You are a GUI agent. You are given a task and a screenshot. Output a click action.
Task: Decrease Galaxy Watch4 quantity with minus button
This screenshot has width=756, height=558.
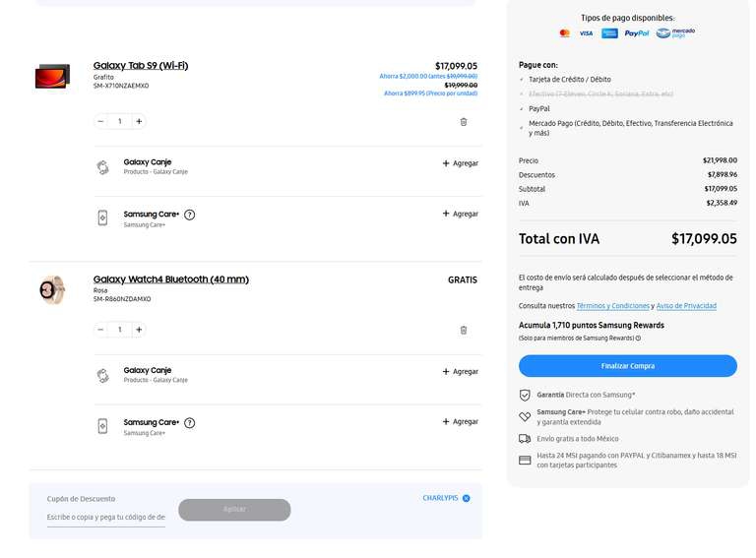click(100, 330)
